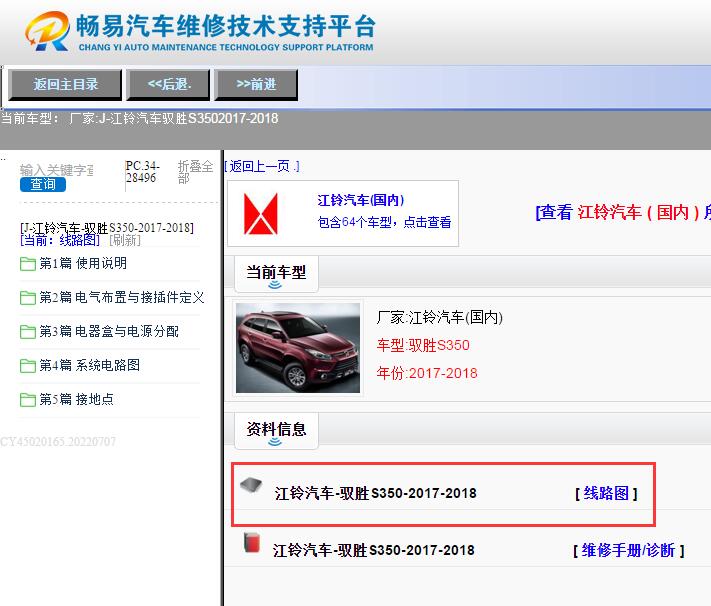Open folder icon of 第1篇 使用说明

tap(28, 264)
